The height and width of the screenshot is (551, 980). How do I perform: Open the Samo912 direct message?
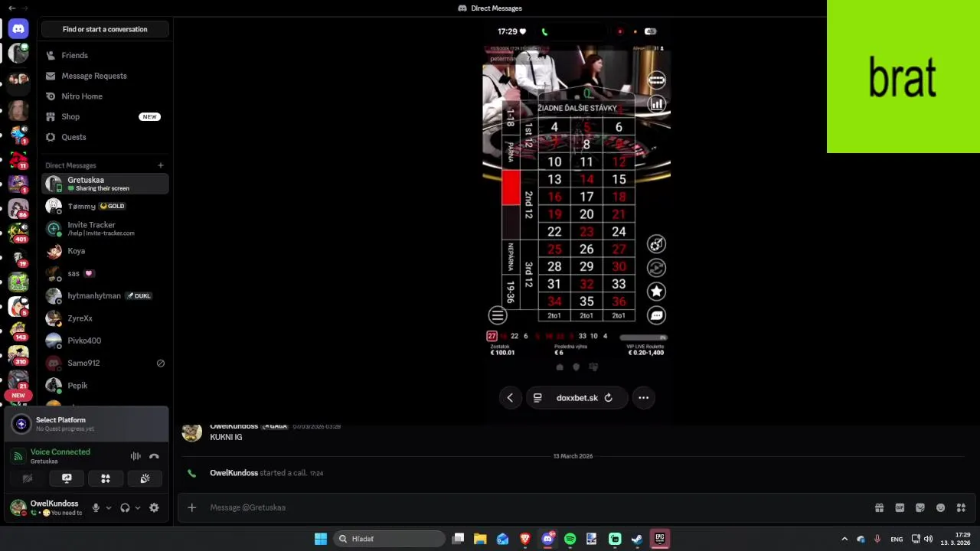(105, 363)
